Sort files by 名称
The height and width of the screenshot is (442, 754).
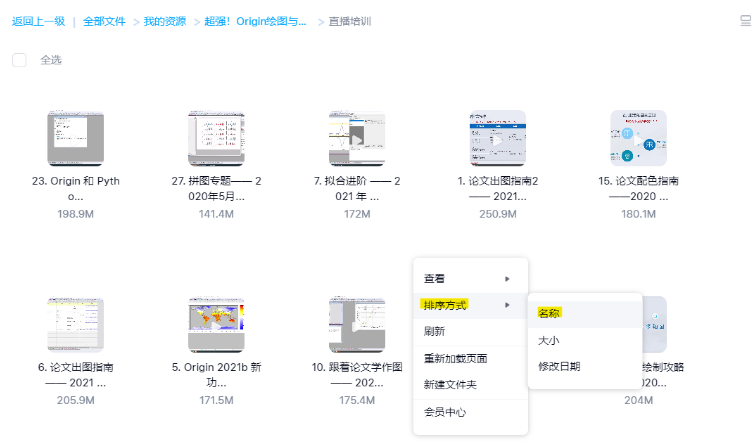[x=549, y=313]
